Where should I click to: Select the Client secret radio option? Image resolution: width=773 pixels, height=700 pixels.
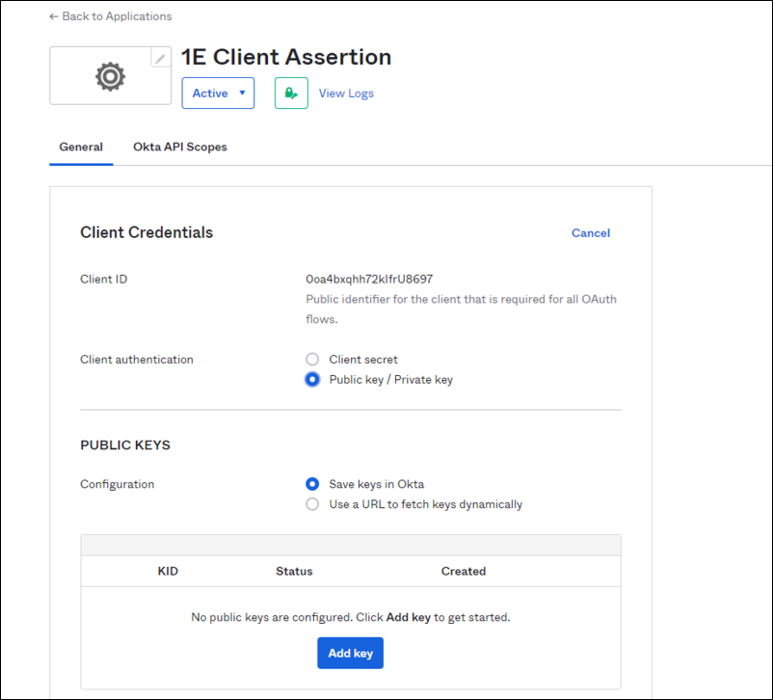[312, 360]
